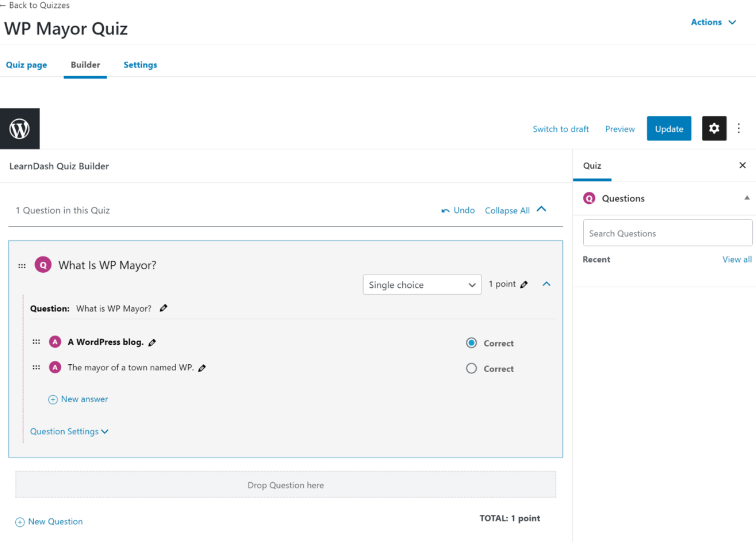Click A icon of mayor of a town answer
The width and height of the screenshot is (756, 542).
tap(55, 367)
